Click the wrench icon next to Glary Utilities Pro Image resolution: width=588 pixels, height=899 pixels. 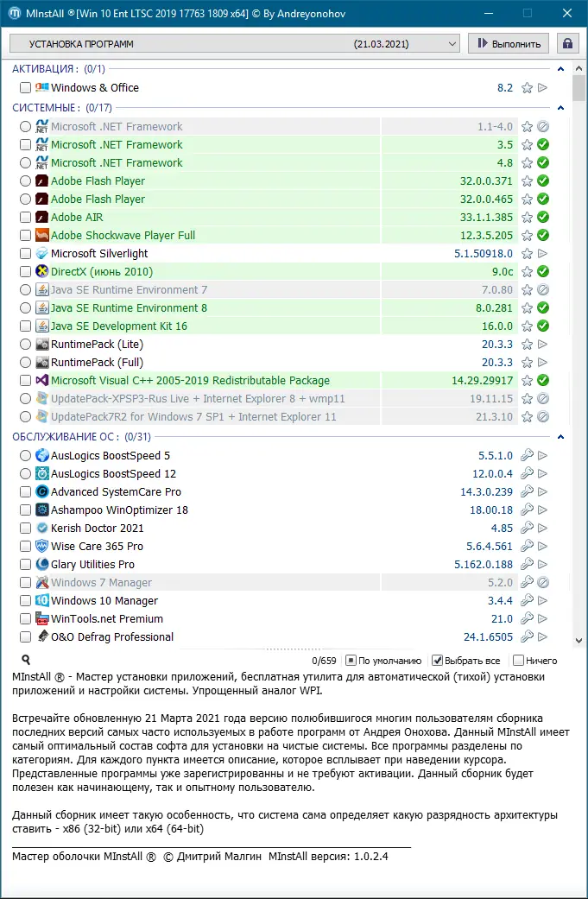click(529, 564)
